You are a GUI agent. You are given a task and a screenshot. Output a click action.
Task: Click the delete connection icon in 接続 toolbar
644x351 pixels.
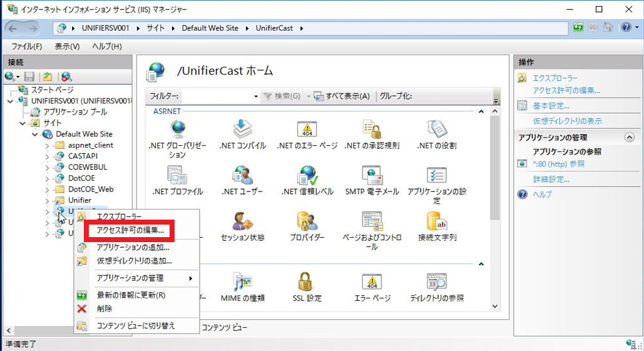click(66, 76)
